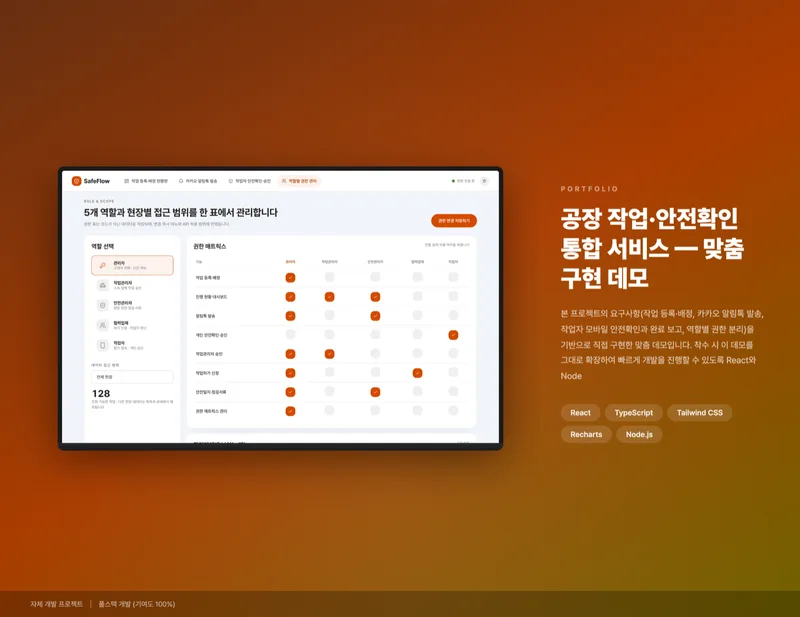
Task: Check 작업관리자 for 알림톡 발송 row
Action: [x=330, y=315]
